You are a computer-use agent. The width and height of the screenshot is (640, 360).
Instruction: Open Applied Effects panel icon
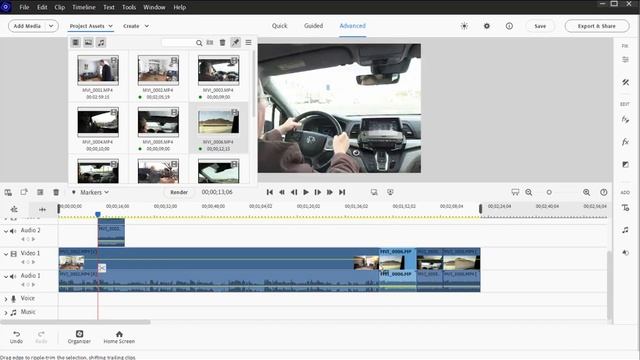tap(625, 119)
